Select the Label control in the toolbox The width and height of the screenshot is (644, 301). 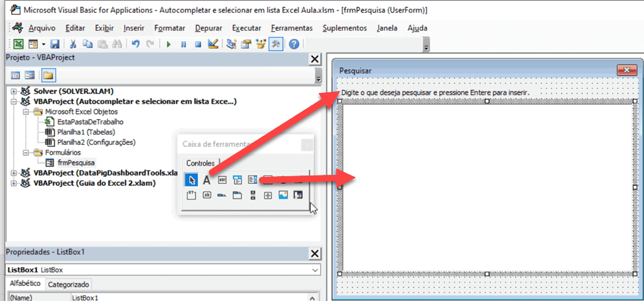[206, 180]
